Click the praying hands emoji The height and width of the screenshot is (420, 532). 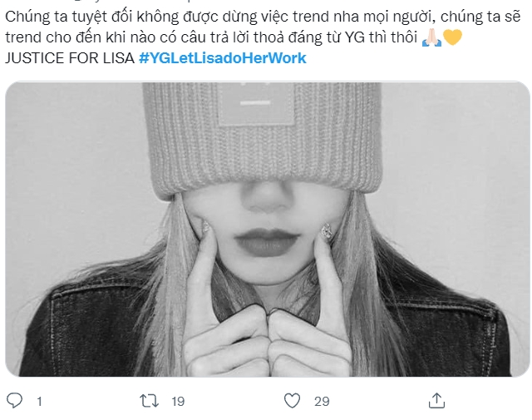(x=431, y=37)
